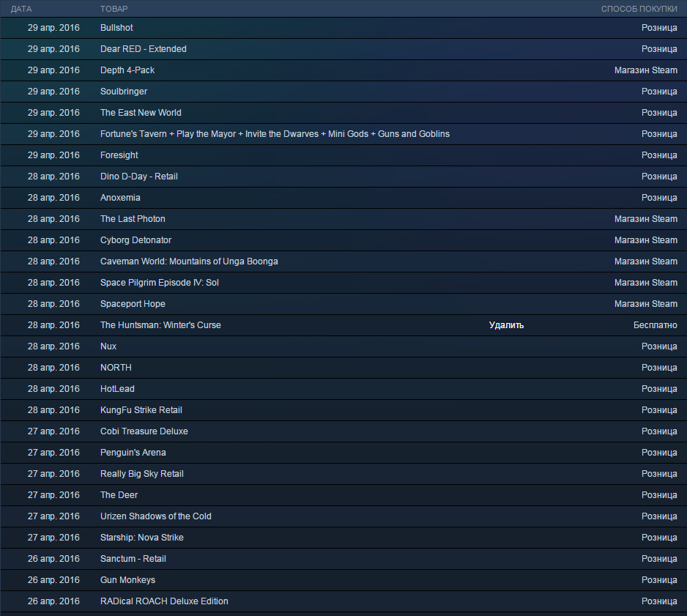Screen dimensions: 687x616
Task: Select KungFu Strike Retail entry
Action: tap(141, 410)
